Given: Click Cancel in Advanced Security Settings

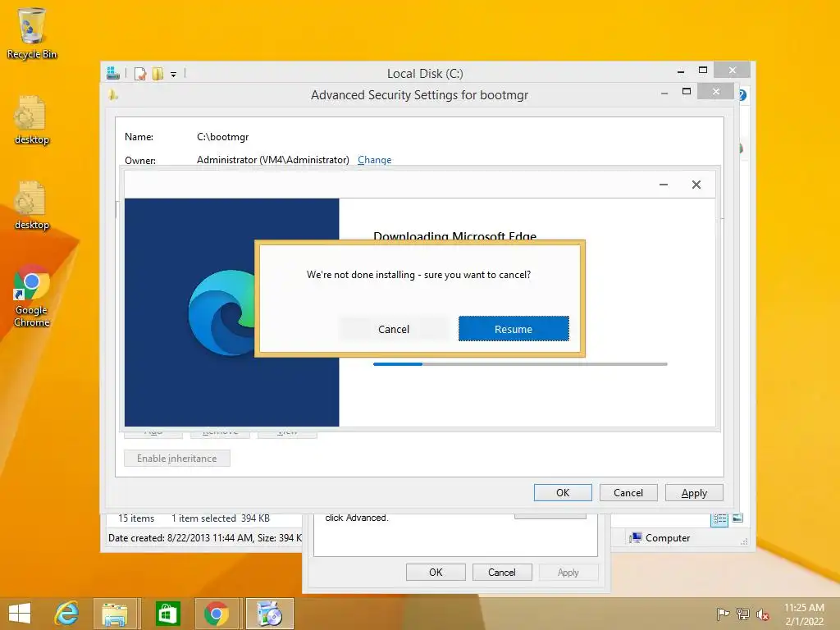Looking at the screenshot, I should tap(628, 492).
